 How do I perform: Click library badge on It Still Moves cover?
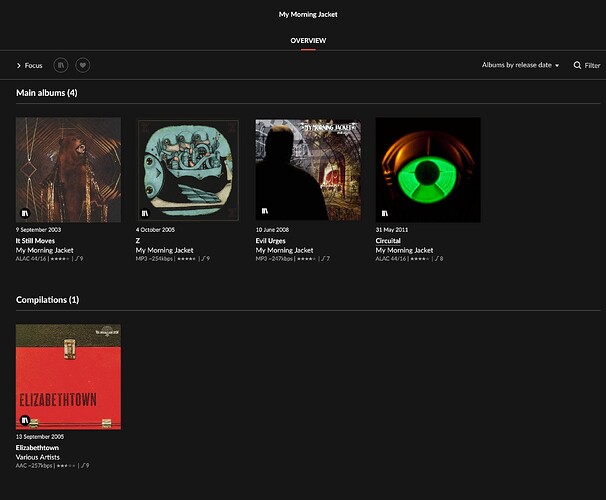[25, 213]
